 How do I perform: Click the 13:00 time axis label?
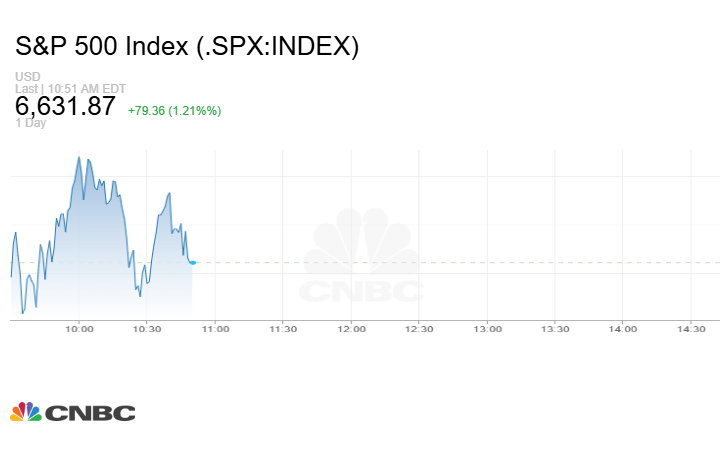487,329
